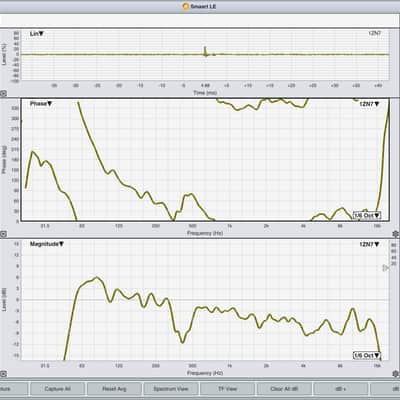Open the 1ZN7 trace dropdown in the phase graph

369,104
